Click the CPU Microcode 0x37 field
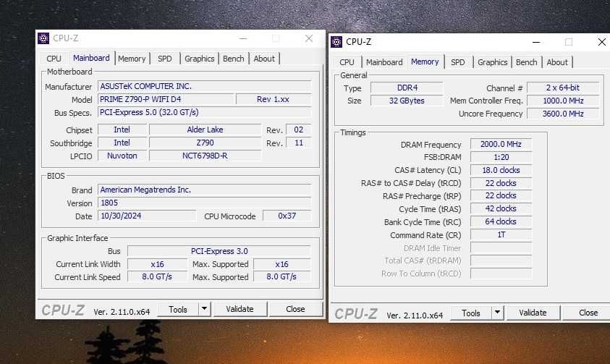Image resolution: width=610 pixels, height=364 pixels. [287, 216]
